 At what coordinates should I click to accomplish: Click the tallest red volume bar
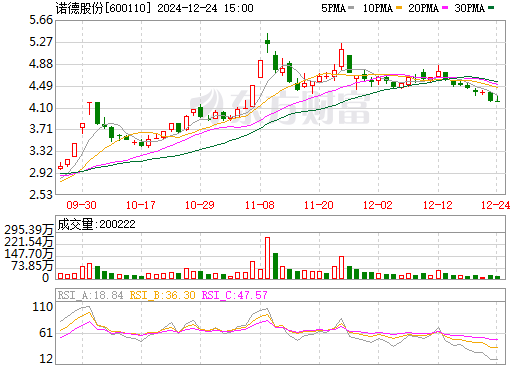pyautogui.click(x=267, y=258)
